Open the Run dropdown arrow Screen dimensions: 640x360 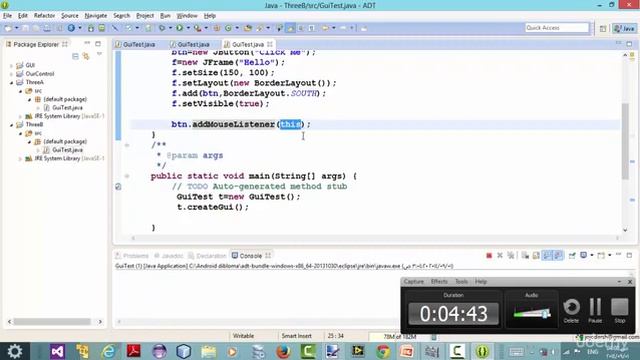click(188, 28)
